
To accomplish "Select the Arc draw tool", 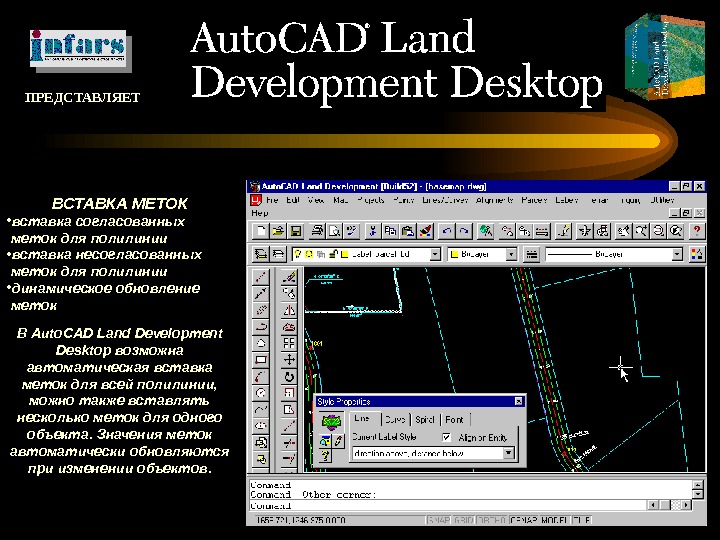I will 261,377.
